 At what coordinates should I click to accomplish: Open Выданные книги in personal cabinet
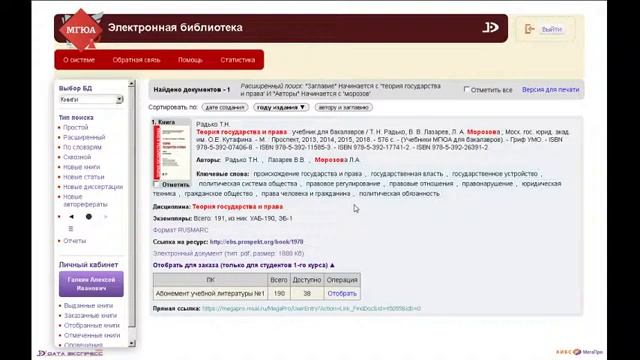89,306
